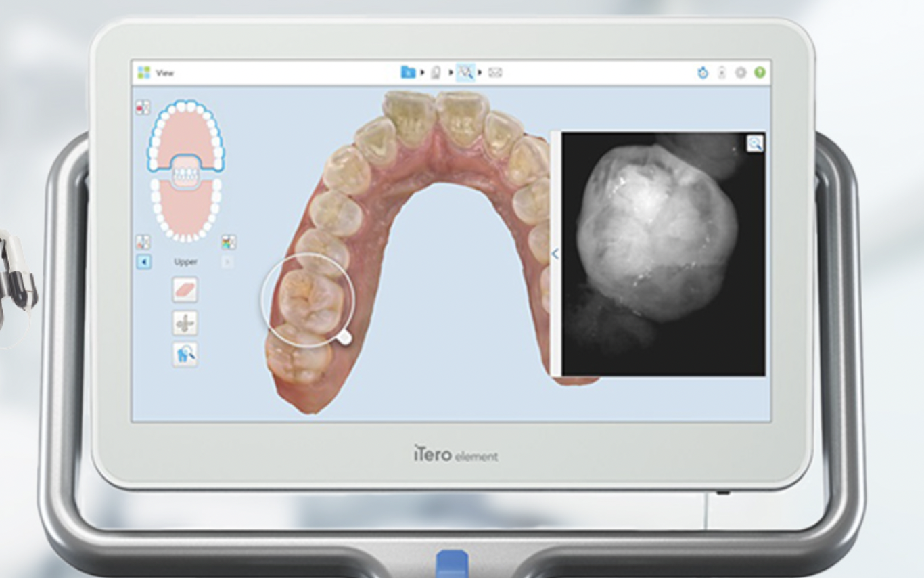Open the send envelope step icon
Image resolution: width=924 pixels, height=578 pixels.
pos(495,72)
